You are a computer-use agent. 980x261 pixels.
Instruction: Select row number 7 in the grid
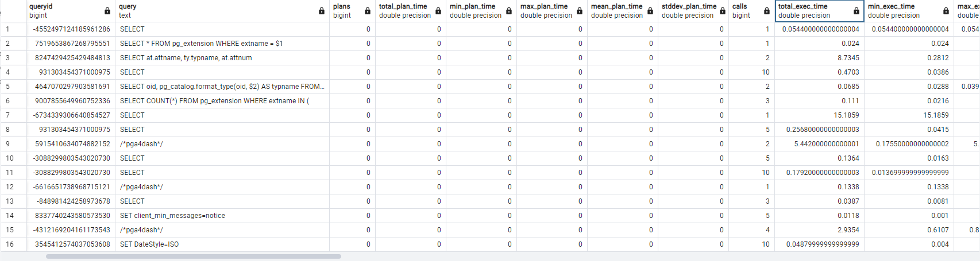tap(8, 115)
